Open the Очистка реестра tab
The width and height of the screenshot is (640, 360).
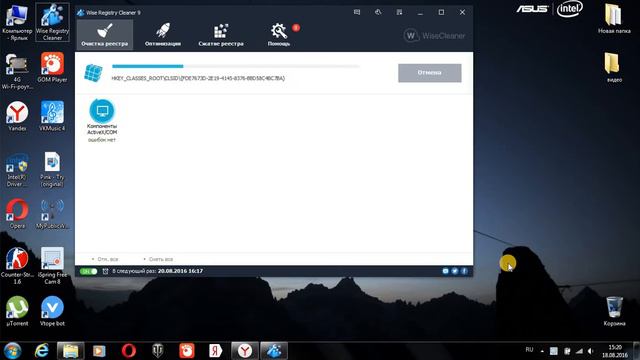(104, 35)
